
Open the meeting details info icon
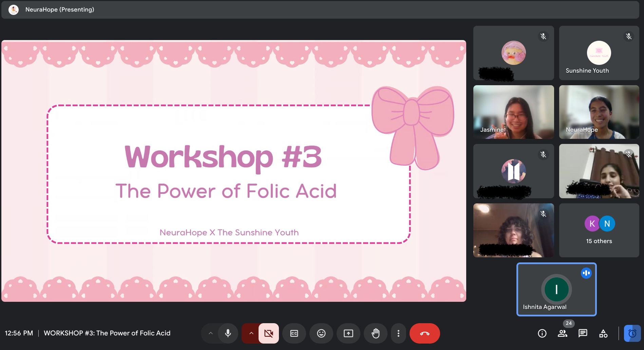[x=542, y=333]
